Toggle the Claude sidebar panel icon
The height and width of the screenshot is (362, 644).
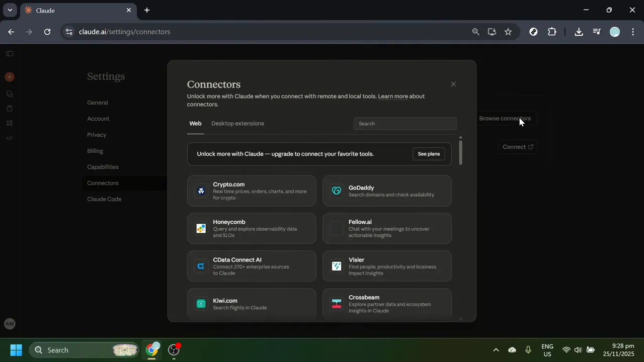point(10,53)
